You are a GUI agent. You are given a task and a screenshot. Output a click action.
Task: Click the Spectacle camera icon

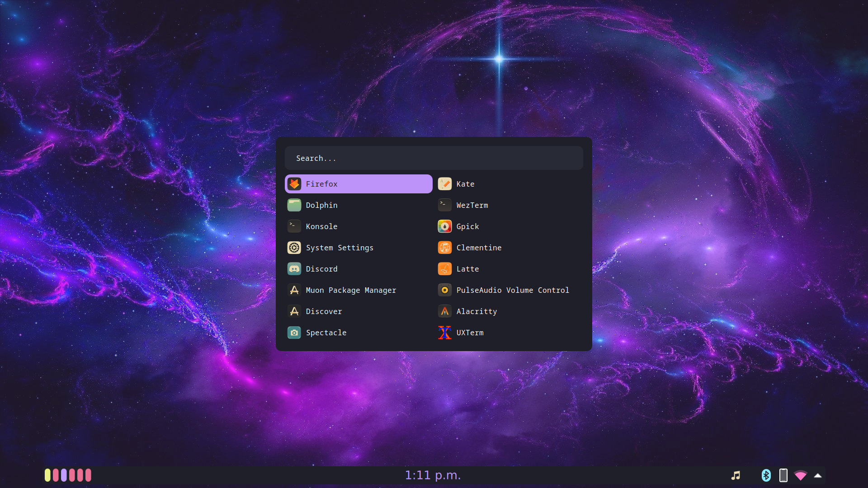pos(294,333)
